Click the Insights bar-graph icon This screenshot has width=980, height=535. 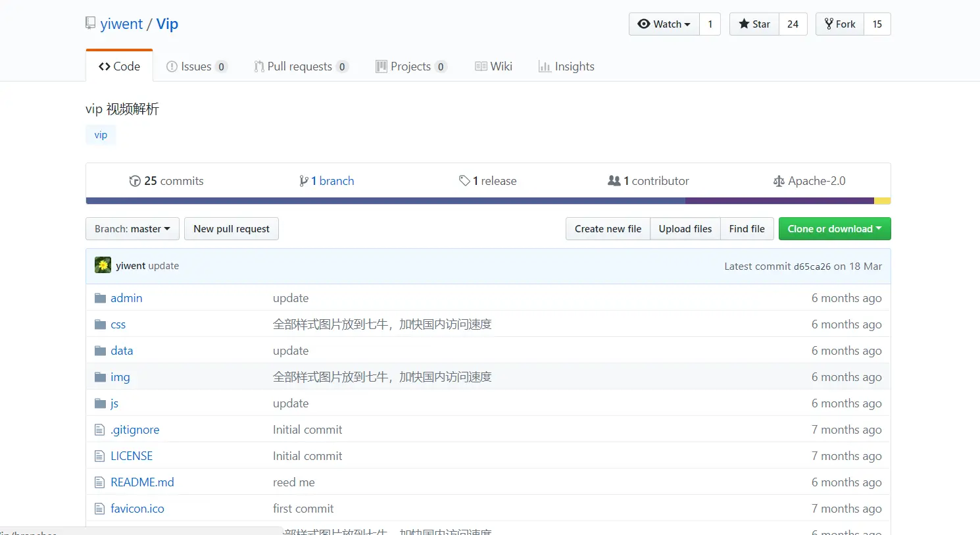click(545, 66)
